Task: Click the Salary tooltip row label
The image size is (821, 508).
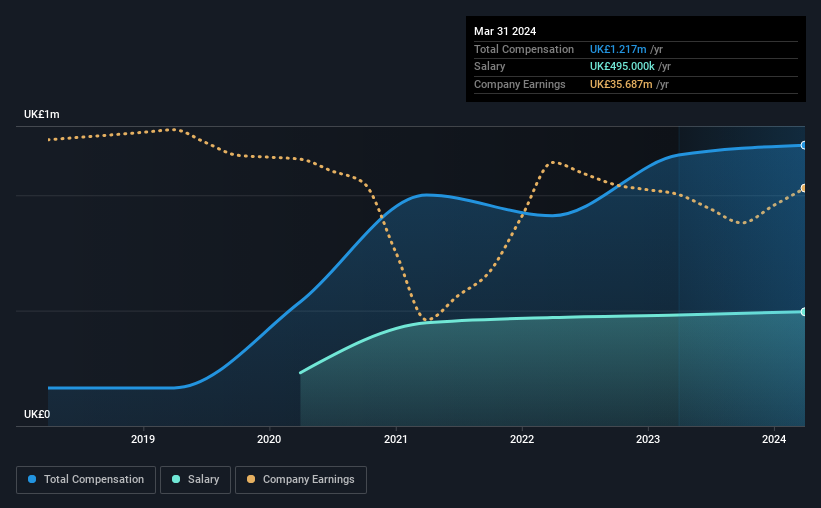Action: pyautogui.click(x=490, y=67)
